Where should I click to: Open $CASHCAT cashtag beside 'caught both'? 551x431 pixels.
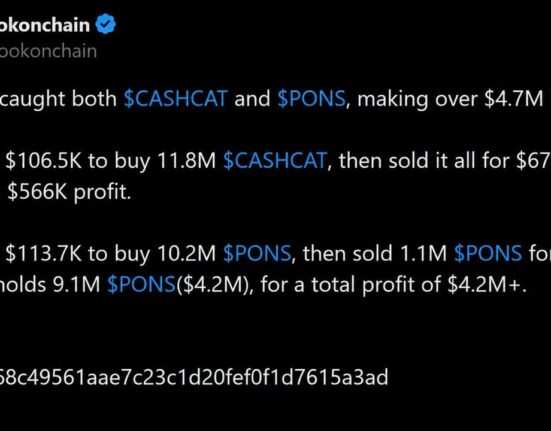click(x=176, y=99)
